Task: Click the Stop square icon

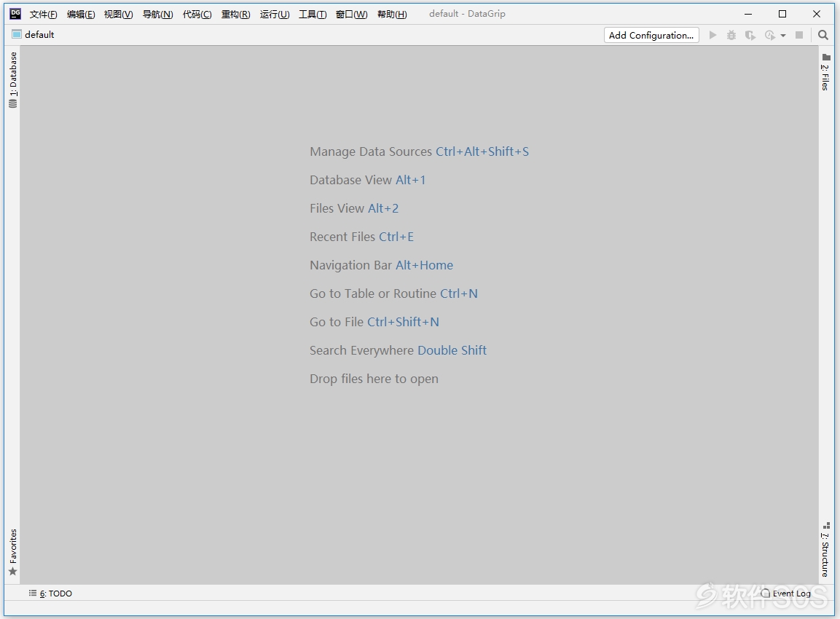Action: [x=799, y=36]
